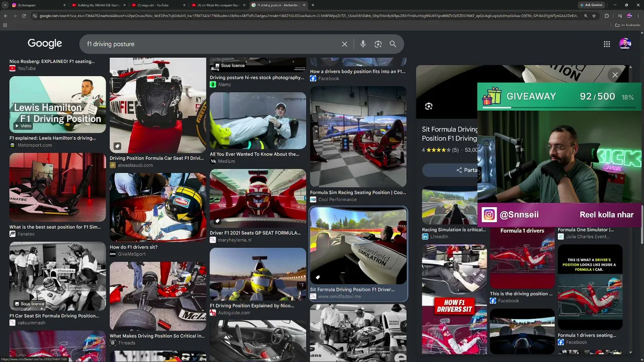Image resolution: width=644 pixels, height=362 pixels.
Task: Open the Medium source link
Action: [x=226, y=161]
